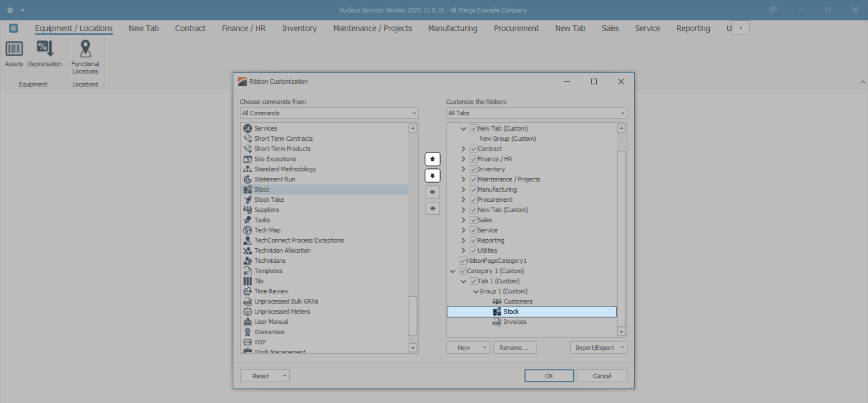
Task: Click the OK button
Action: pyautogui.click(x=549, y=376)
